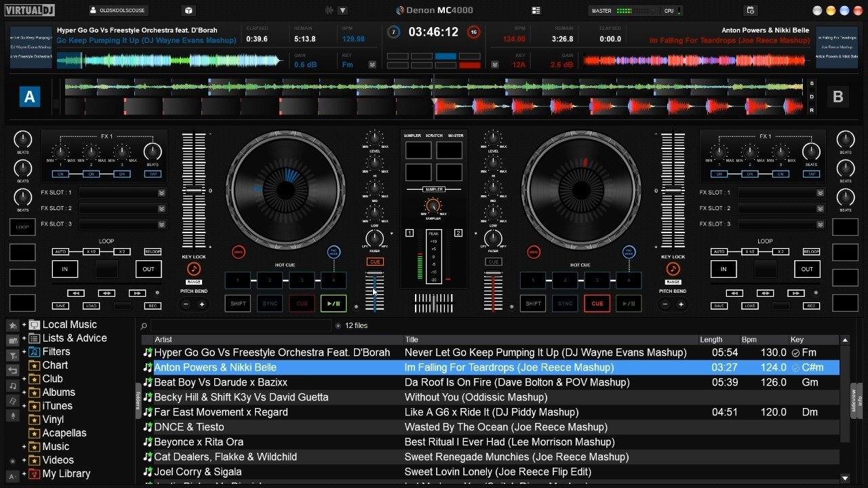Enable key lock on deck B
868x488 pixels.
(x=673, y=268)
